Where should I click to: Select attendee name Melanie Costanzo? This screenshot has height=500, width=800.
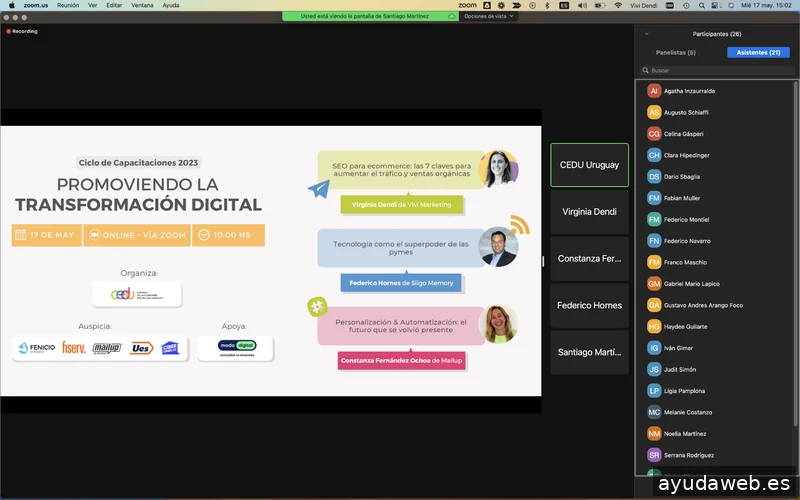click(688, 412)
